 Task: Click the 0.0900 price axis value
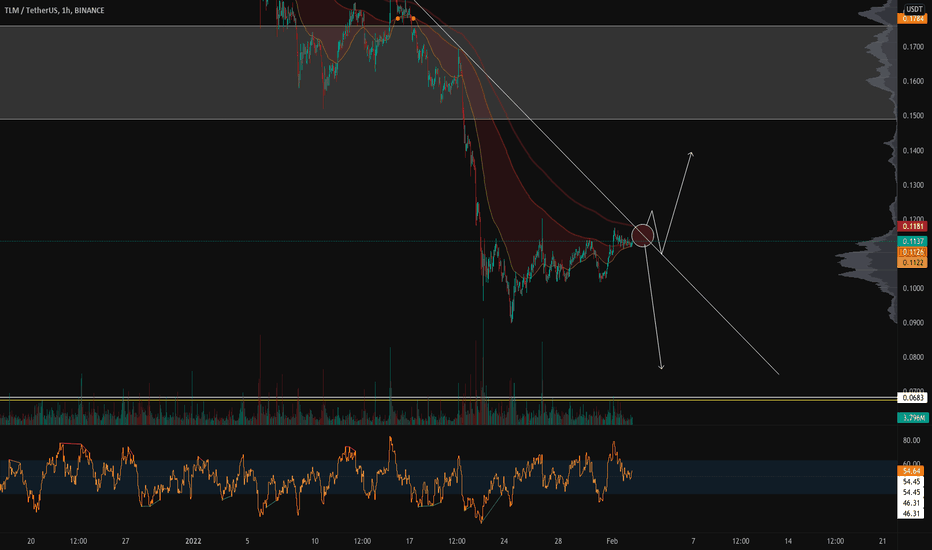click(913, 322)
